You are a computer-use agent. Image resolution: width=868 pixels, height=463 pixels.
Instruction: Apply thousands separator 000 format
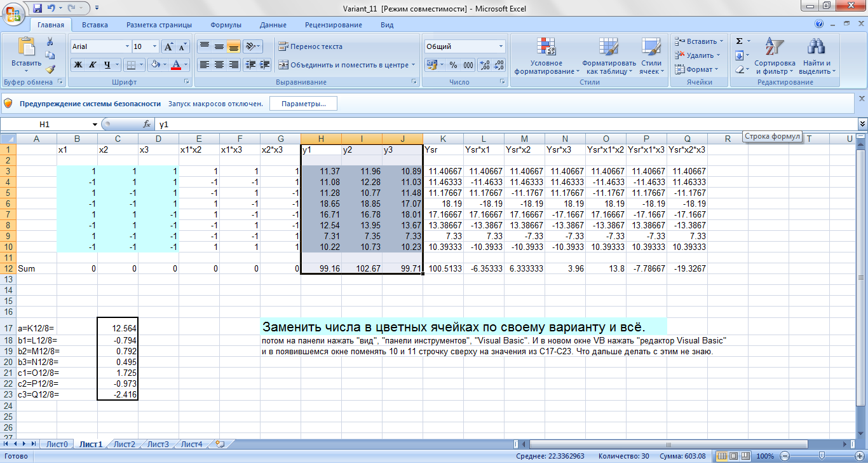coord(468,65)
